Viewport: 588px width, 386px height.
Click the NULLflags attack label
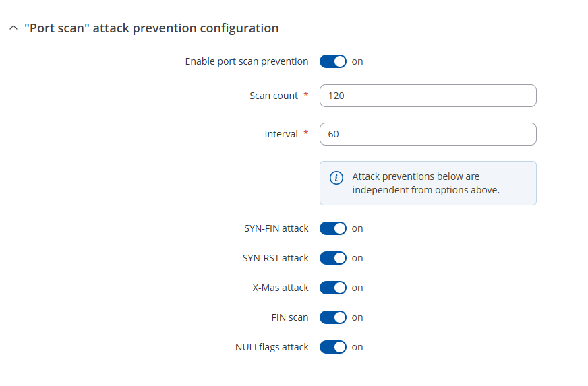(271, 347)
